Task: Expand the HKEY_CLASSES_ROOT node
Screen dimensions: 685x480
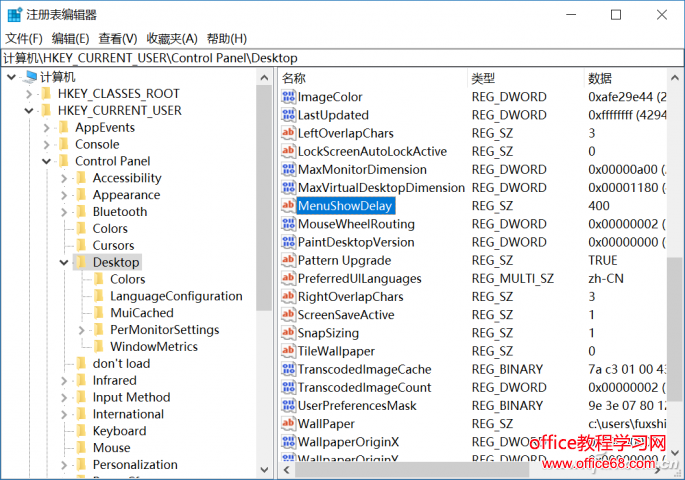Action: pos(29,94)
